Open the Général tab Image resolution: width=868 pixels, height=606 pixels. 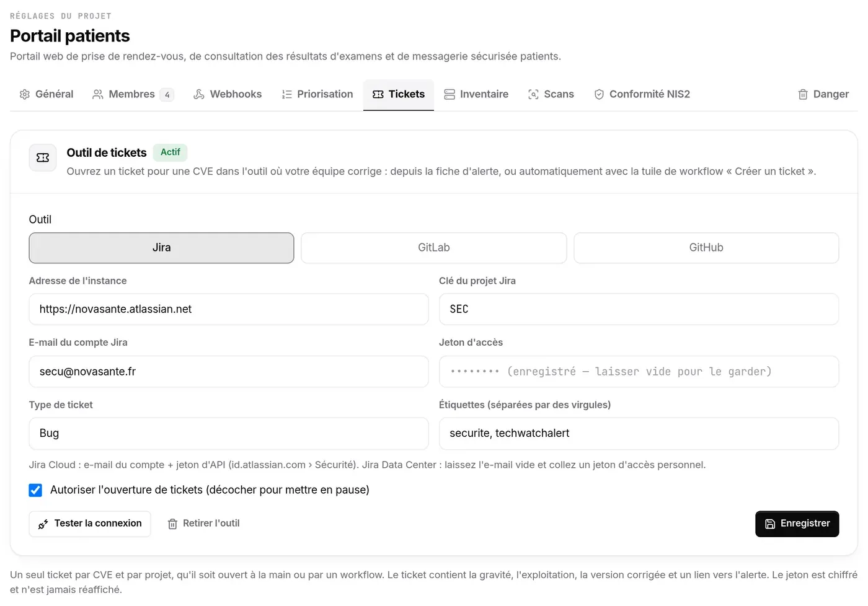pyautogui.click(x=46, y=94)
